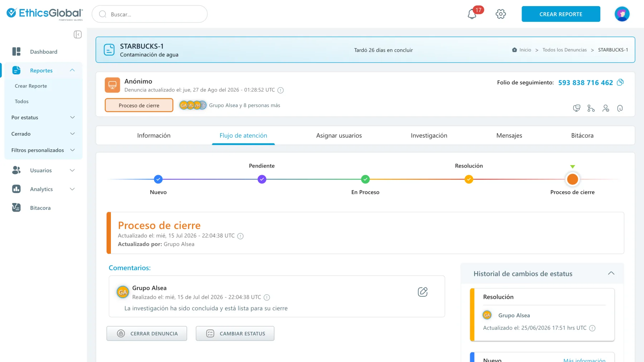This screenshot has height=362, width=644.
Task: Click the Grupo Alsea avatar in comment
Action: click(x=123, y=292)
